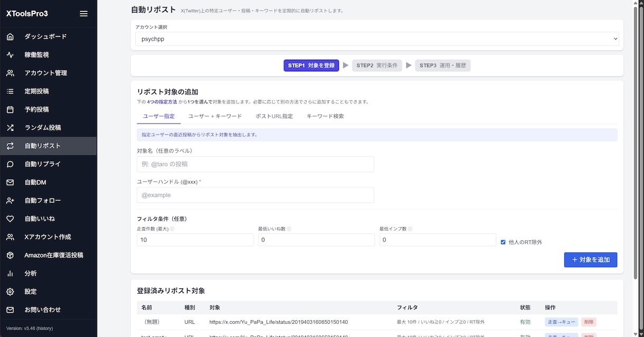Click the ダッシュボード home icon
The width and height of the screenshot is (644, 337).
tap(10, 36)
